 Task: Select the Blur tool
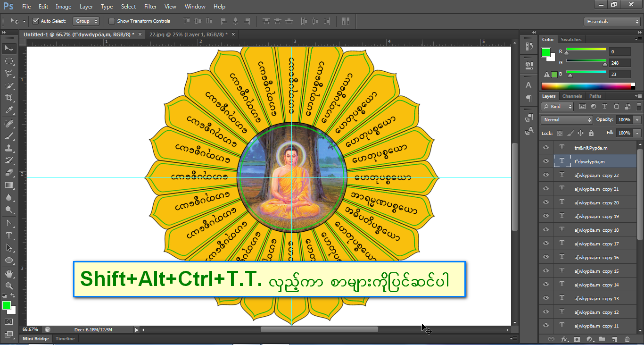point(9,197)
